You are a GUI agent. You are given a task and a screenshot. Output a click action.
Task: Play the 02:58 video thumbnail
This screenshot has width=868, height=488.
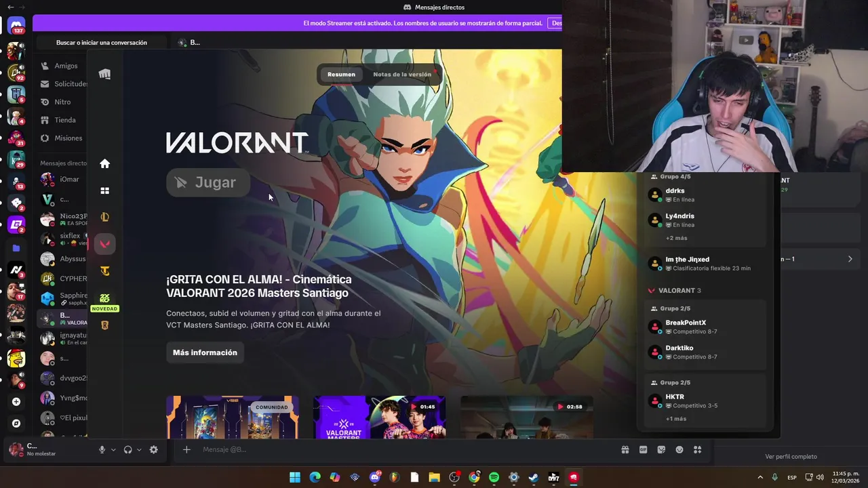click(x=527, y=418)
